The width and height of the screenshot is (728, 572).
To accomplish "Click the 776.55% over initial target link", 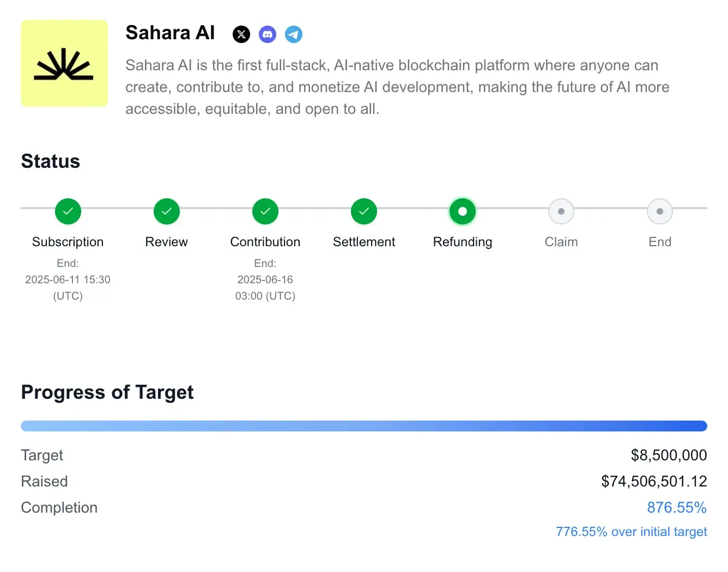I will (x=630, y=531).
